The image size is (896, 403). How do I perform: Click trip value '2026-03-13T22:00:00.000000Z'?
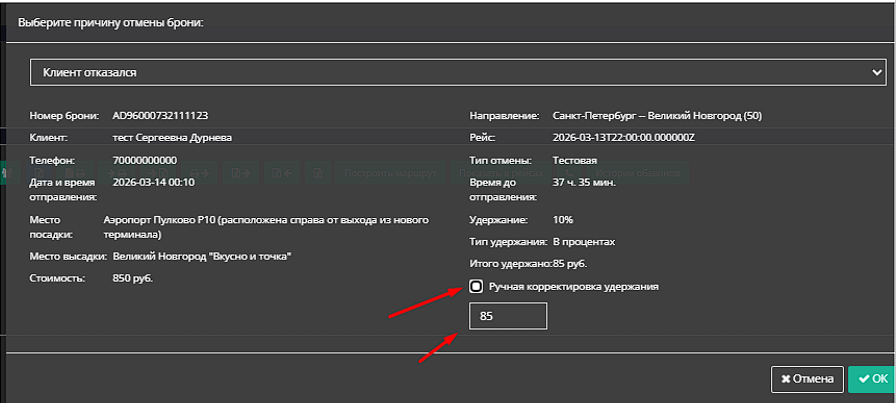[x=624, y=138]
